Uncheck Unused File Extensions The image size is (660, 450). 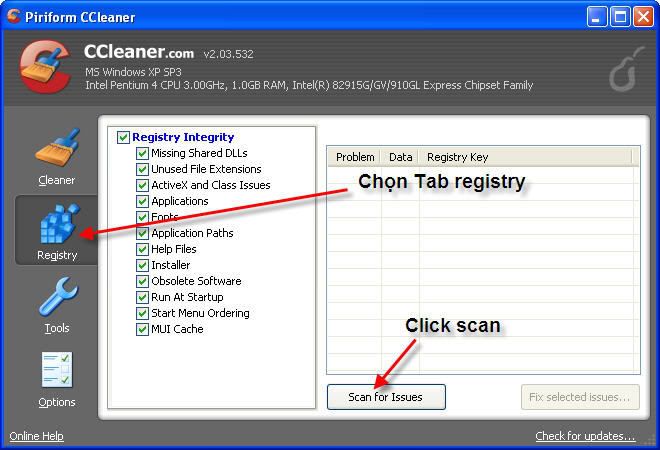pos(142,169)
